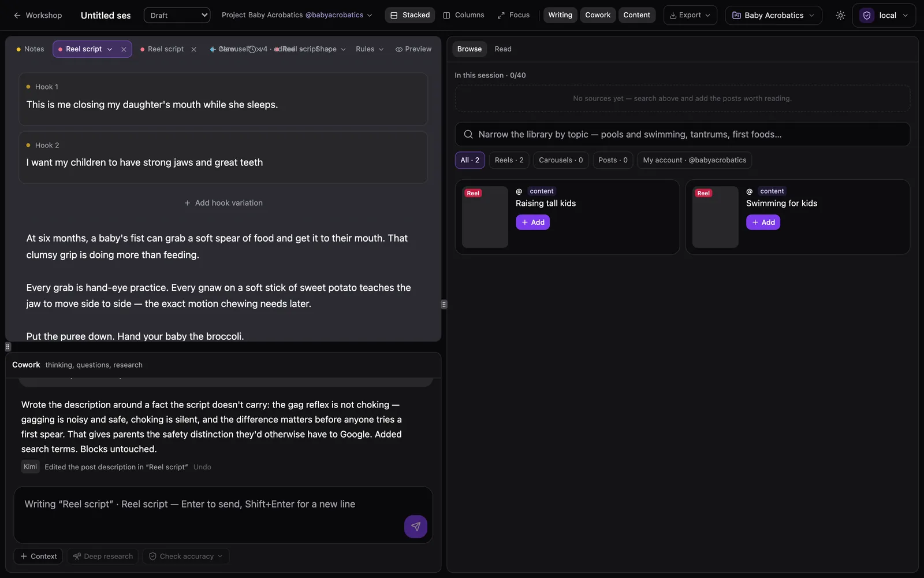
Task: Add the Swimming for kids reel
Action: point(763,222)
